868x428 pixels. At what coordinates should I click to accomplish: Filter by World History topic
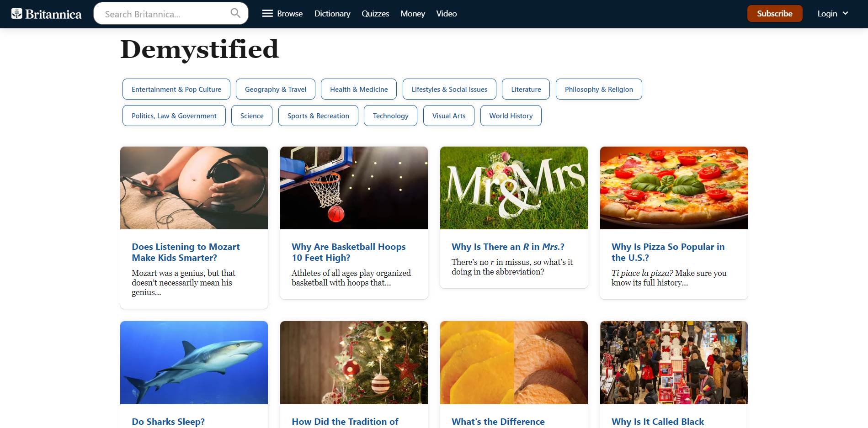click(511, 116)
